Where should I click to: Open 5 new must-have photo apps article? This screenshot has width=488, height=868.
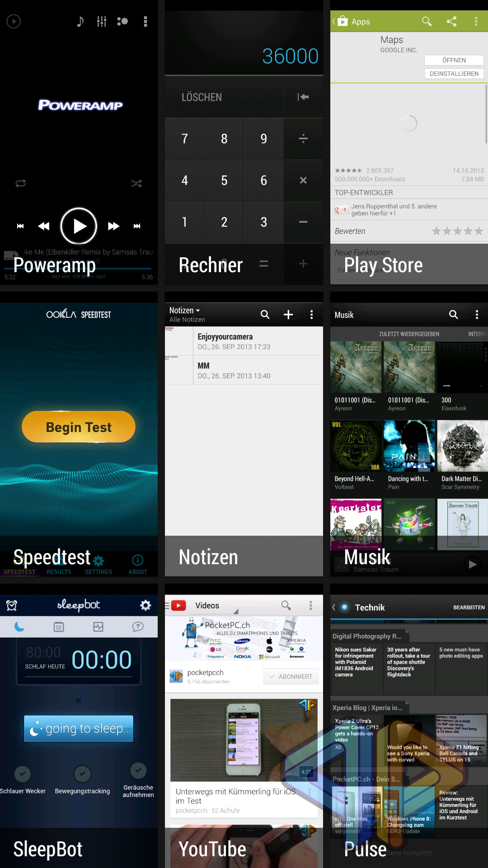tap(462, 669)
